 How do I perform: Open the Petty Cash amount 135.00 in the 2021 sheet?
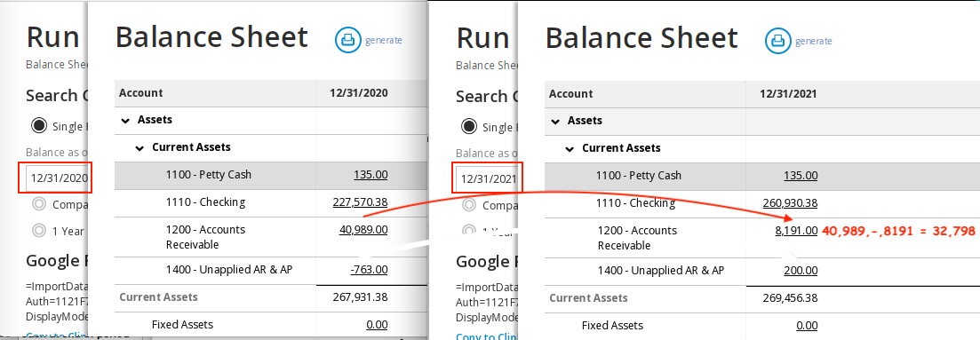pos(801,175)
